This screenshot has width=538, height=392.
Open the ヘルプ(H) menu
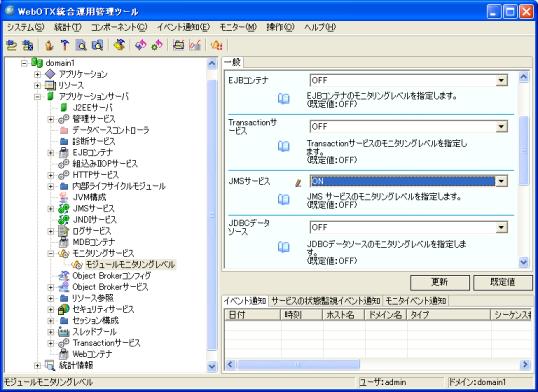tap(320, 27)
